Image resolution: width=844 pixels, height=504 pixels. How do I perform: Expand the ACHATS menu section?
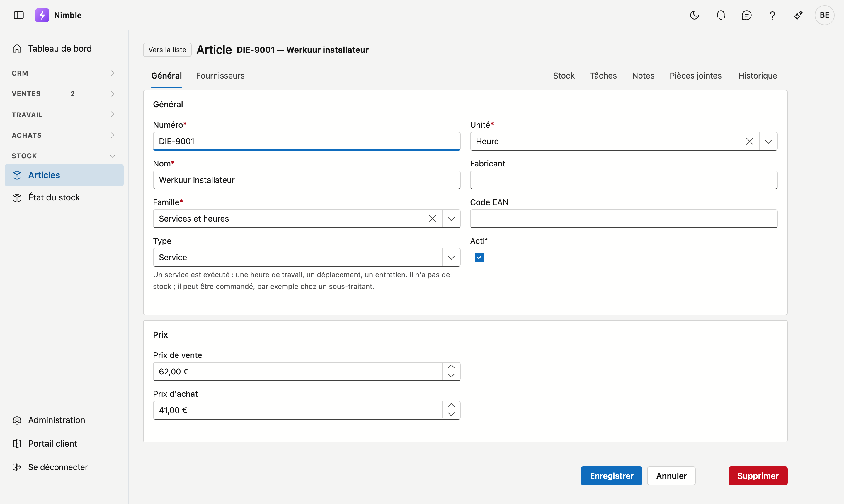point(64,135)
